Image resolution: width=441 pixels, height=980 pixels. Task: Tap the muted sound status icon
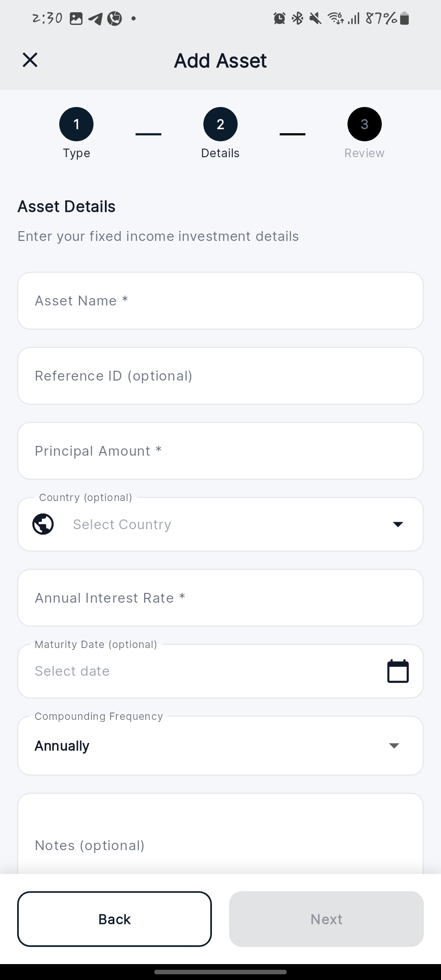click(x=315, y=18)
